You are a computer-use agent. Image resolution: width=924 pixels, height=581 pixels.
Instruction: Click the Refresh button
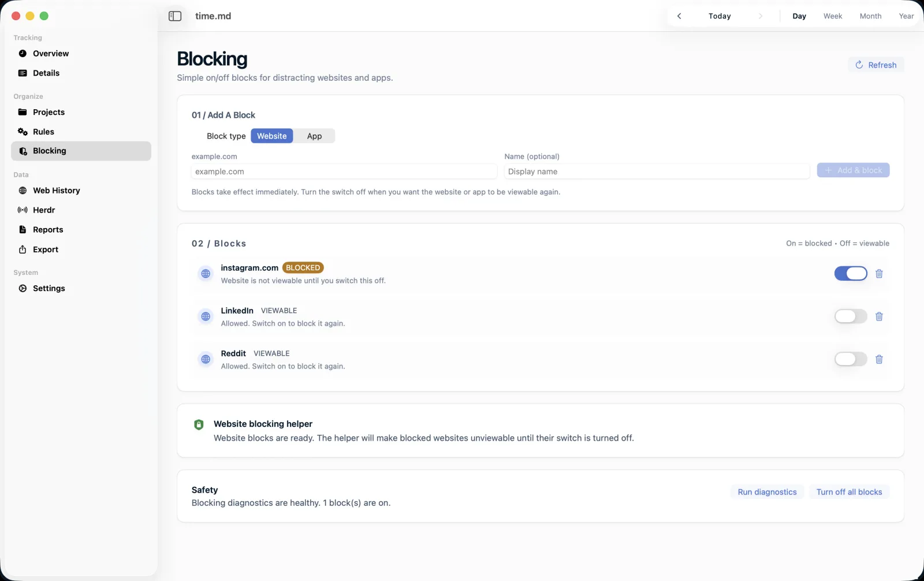coord(876,65)
